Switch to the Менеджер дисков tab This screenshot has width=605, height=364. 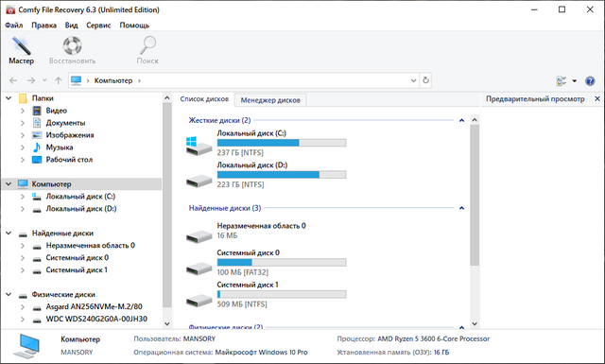click(270, 100)
